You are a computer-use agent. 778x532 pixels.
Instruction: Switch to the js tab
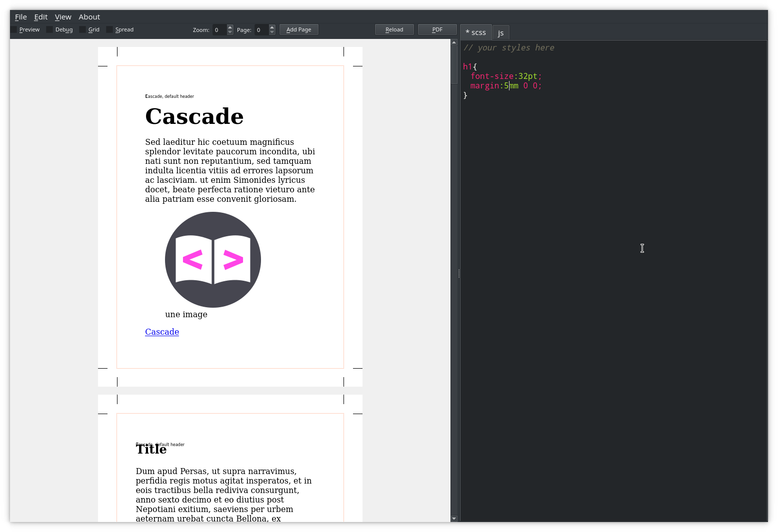(x=501, y=33)
